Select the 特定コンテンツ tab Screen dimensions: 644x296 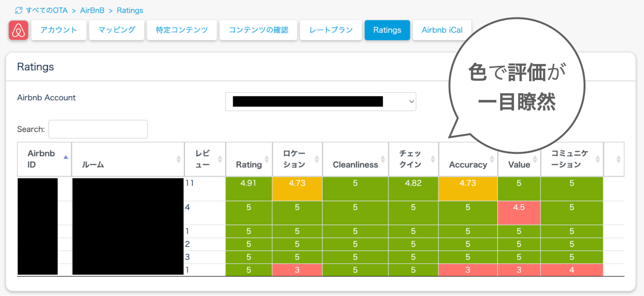click(182, 30)
